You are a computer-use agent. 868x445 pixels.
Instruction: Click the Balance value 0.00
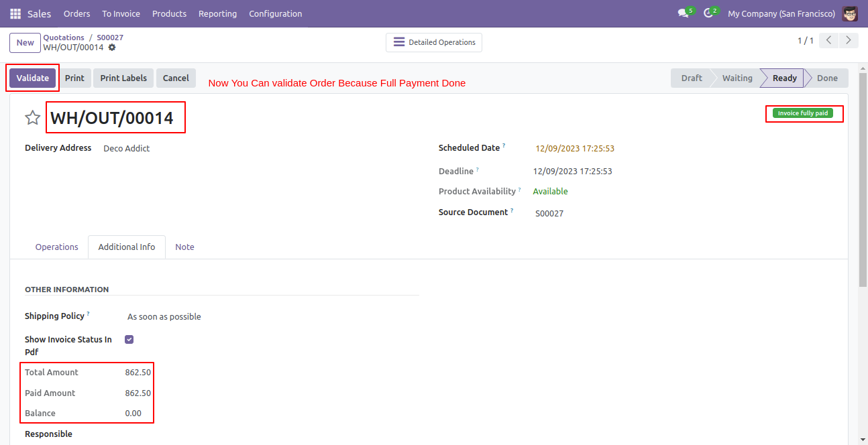point(133,413)
